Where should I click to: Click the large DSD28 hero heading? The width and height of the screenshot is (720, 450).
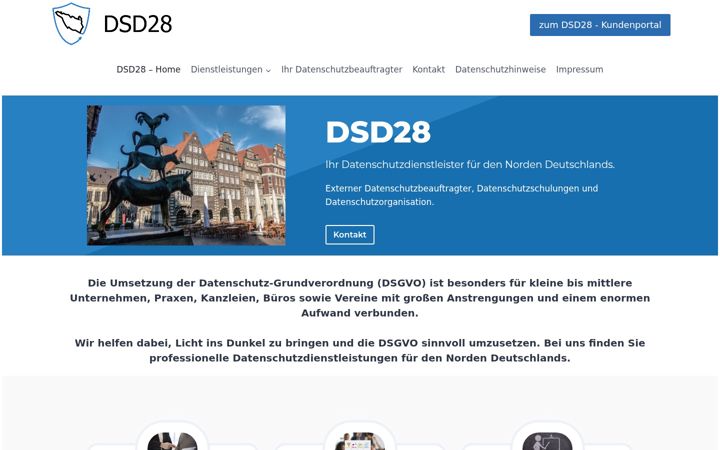tap(378, 132)
